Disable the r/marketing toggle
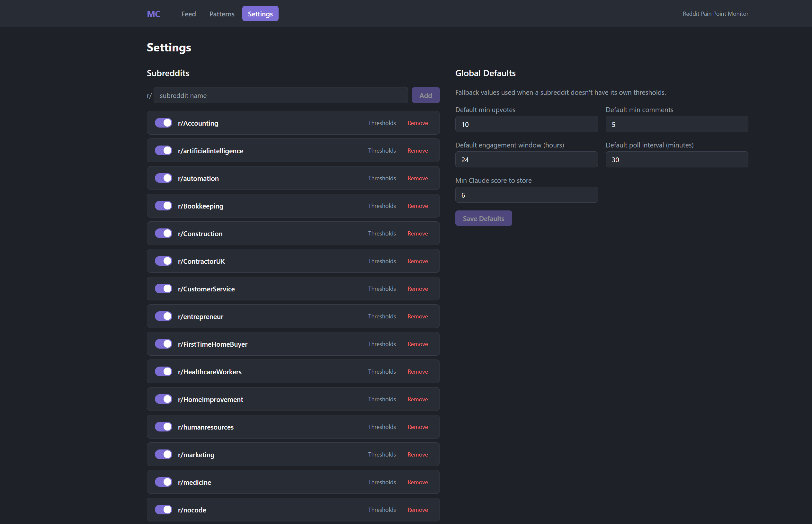 tap(163, 454)
